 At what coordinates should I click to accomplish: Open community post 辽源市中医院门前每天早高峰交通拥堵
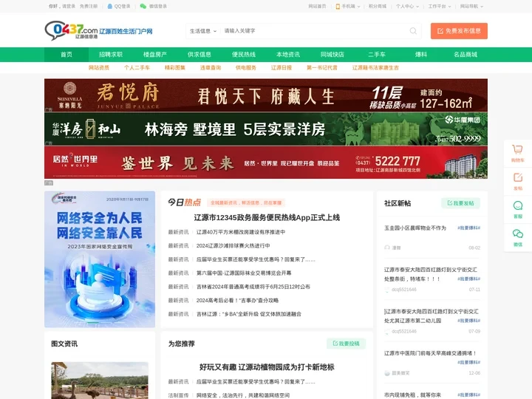(430, 353)
